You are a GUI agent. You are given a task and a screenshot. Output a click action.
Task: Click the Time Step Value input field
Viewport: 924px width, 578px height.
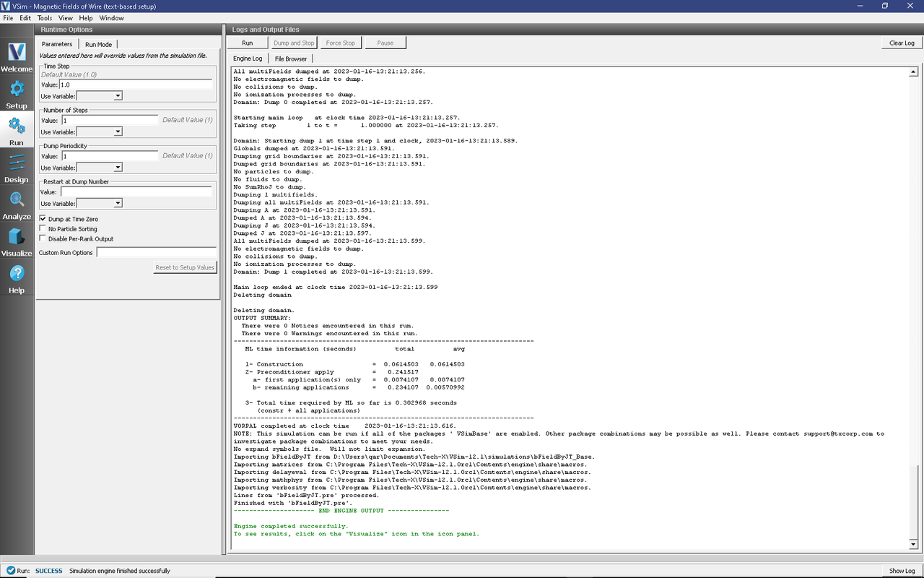136,85
